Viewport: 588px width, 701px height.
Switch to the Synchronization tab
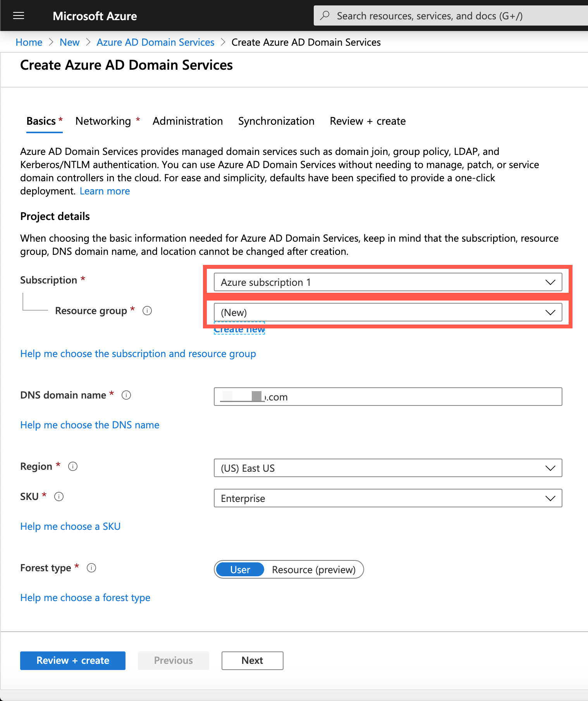coord(276,121)
